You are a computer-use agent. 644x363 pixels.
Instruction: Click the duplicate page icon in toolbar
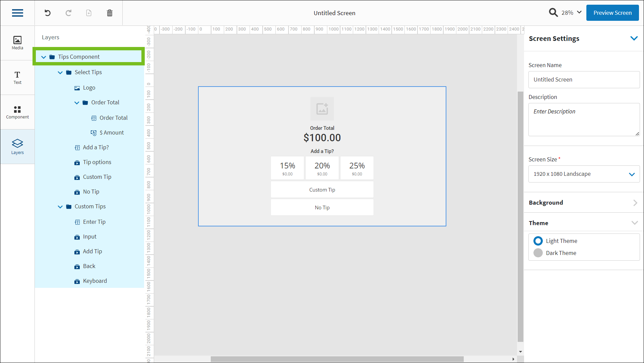coord(89,13)
